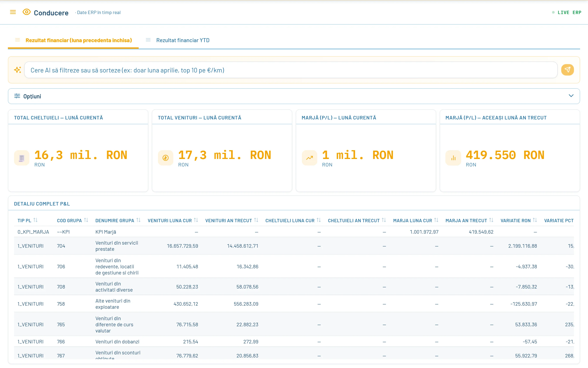Click code 706 in COD GRUPA column
The width and height of the screenshot is (588, 368).
(61, 267)
